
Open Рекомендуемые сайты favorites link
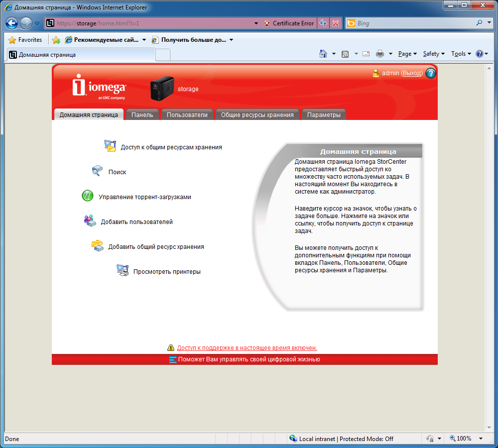point(105,40)
